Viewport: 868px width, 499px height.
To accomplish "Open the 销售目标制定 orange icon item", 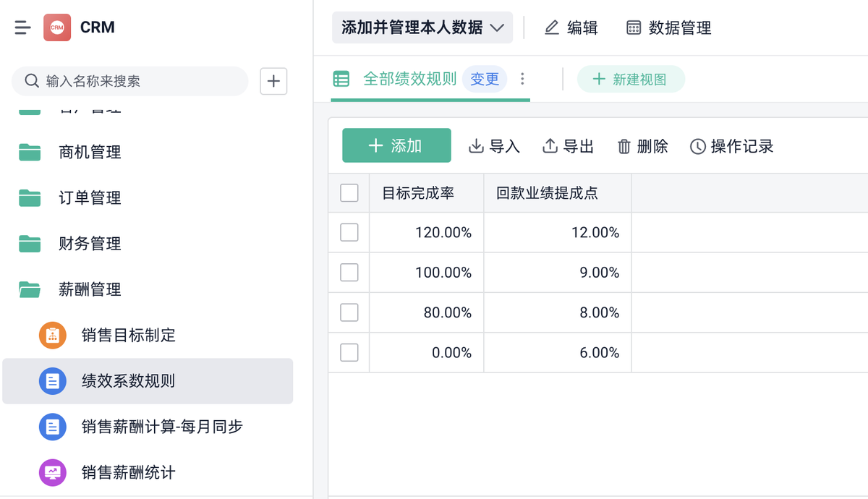I will click(52, 335).
